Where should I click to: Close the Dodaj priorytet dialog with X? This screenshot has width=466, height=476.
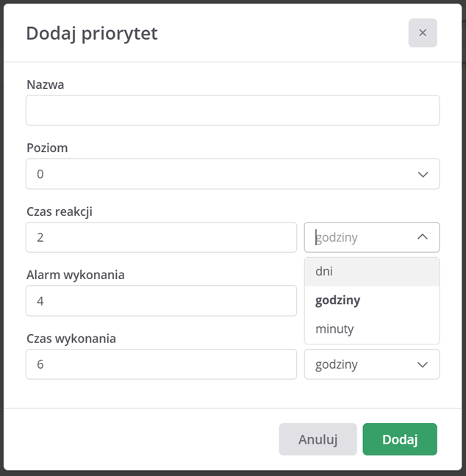click(x=423, y=33)
